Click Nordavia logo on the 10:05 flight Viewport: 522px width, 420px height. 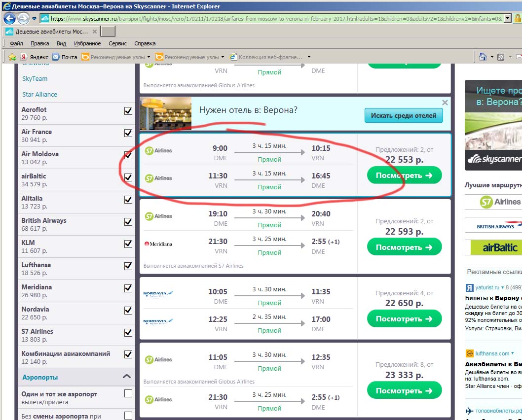[158, 294]
